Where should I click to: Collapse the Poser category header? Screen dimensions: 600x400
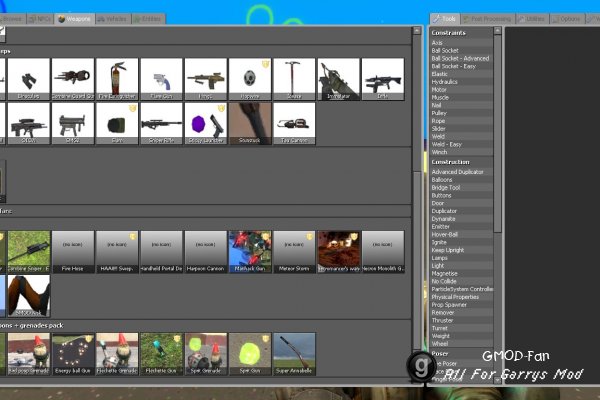(x=461, y=354)
